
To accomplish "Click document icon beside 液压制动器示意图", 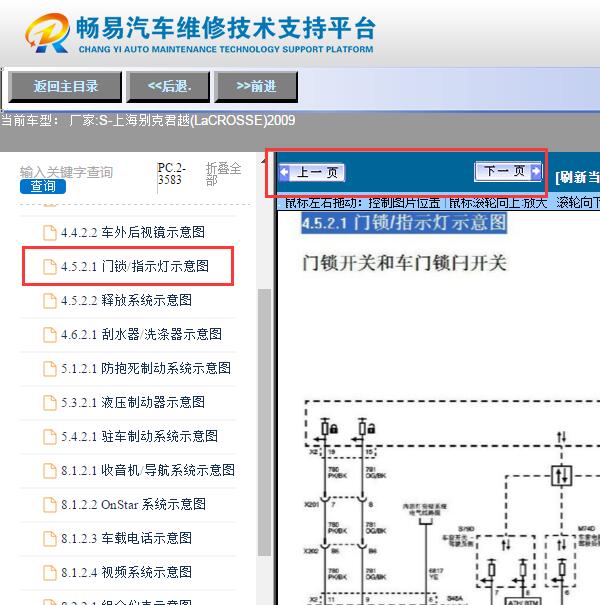I will (x=49, y=402).
